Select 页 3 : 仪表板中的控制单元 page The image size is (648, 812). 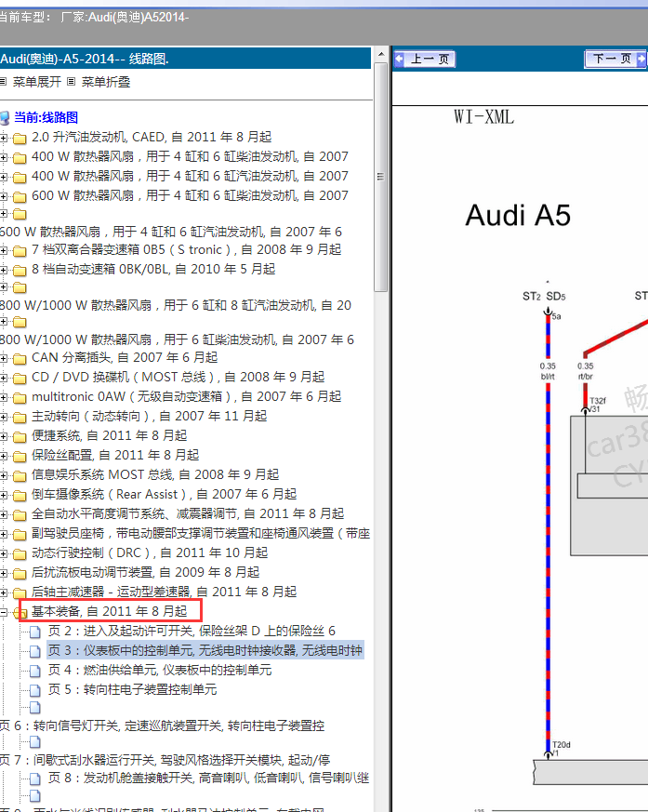click(x=205, y=650)
